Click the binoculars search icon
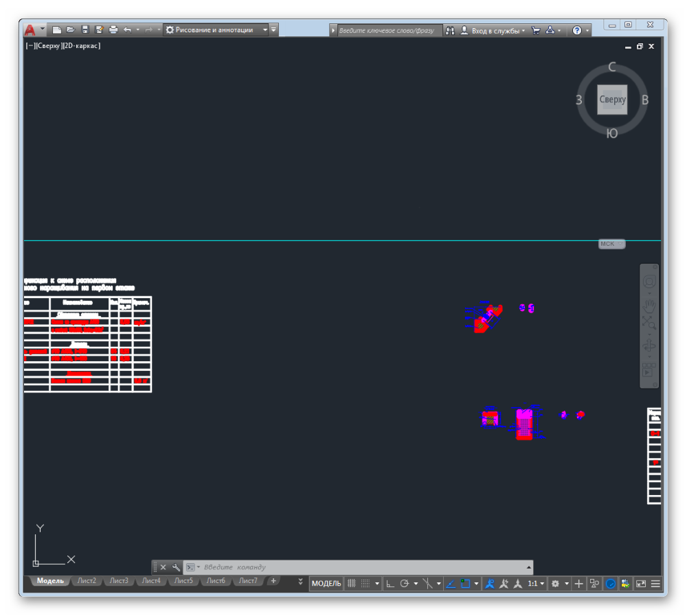 point(450,30)
